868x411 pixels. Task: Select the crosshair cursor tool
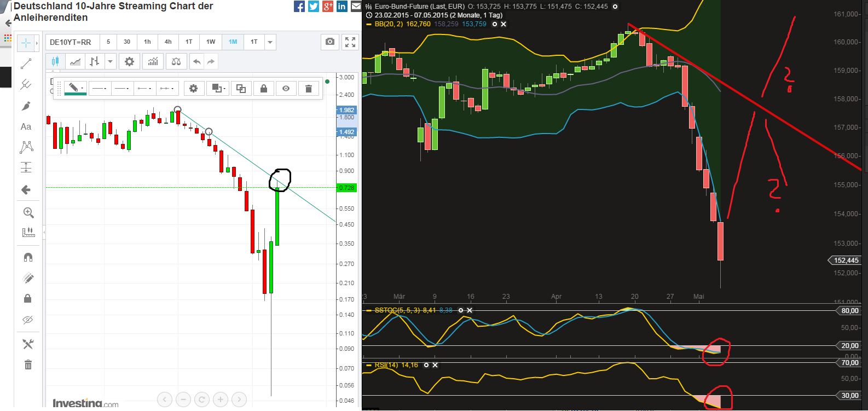tap(26, 43)
